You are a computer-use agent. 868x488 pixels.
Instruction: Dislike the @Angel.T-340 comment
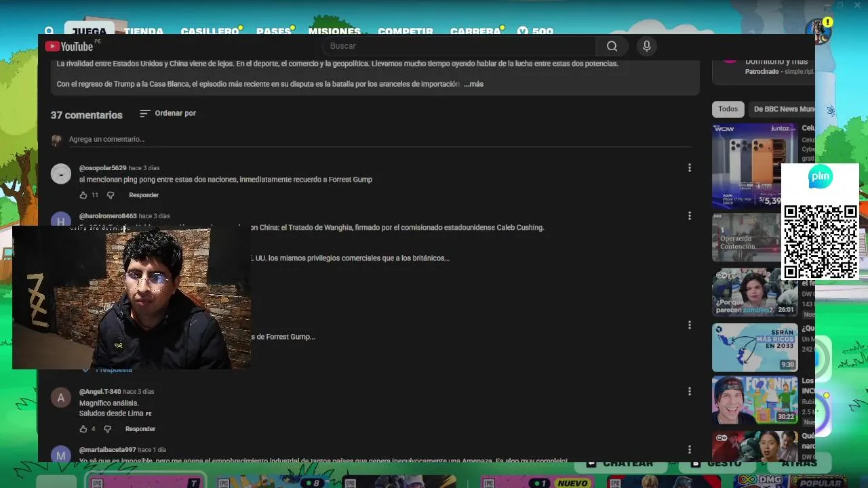click(108, 429)
